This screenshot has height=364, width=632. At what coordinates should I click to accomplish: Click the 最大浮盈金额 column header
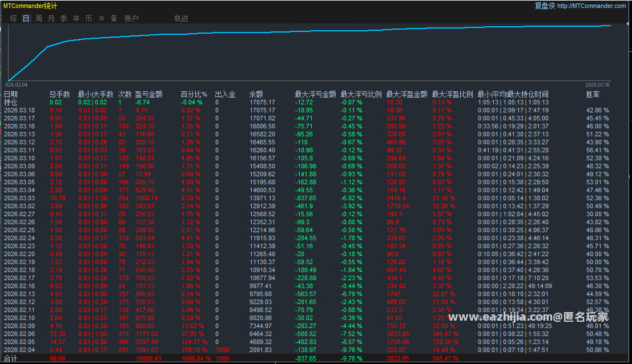pyautogui.click(x=406, y=94)
